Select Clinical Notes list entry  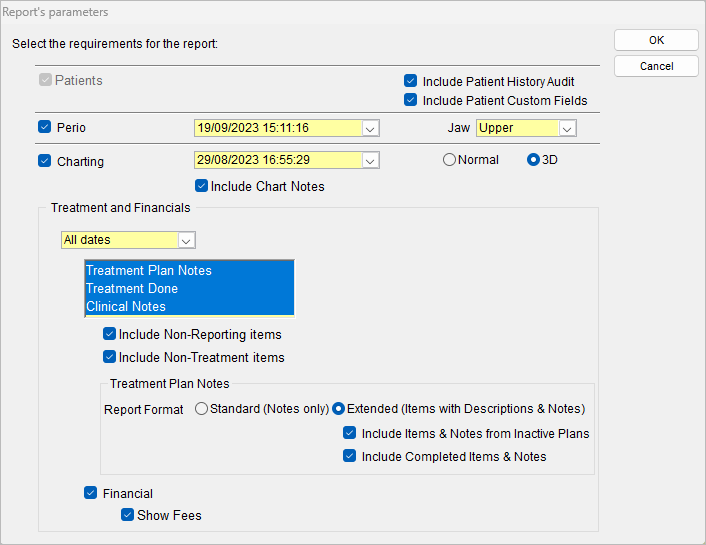[x=190, y=306]
